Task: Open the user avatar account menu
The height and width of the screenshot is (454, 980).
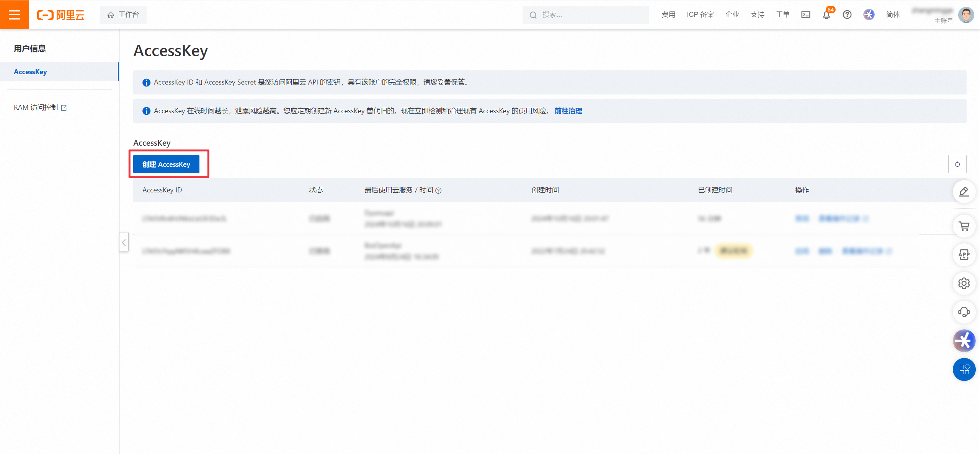Action: (x=966, y=15)
